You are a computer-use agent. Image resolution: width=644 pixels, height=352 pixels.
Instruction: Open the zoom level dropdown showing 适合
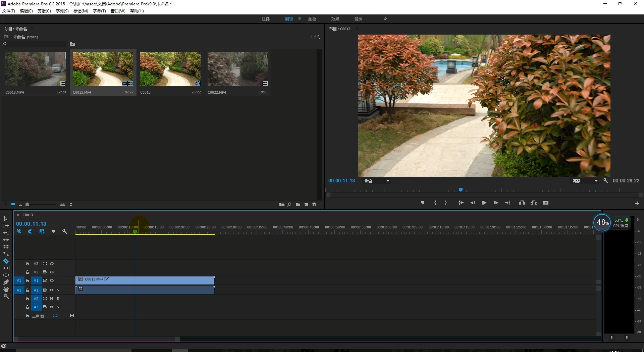coord(377,181)
